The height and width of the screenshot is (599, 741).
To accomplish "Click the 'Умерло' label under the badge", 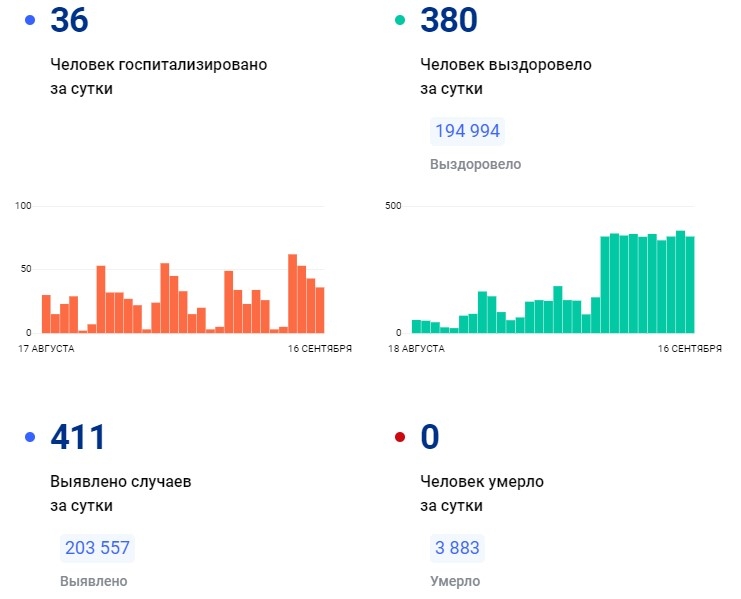I will pos(454,581).
